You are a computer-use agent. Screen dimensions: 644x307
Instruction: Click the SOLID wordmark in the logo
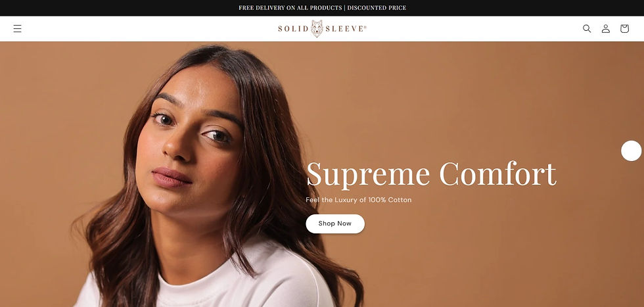pos(293,29)
